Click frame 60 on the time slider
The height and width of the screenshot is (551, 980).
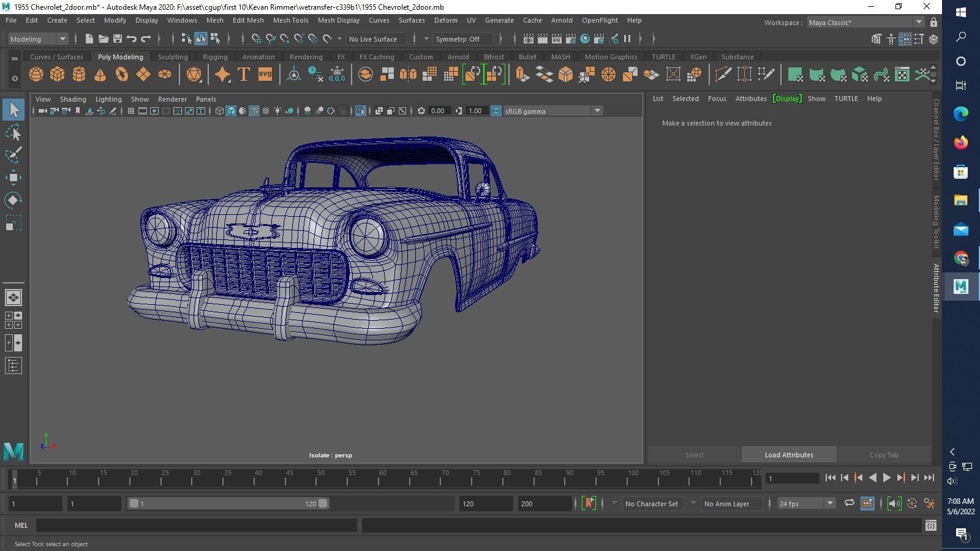click(x=383, y=478)
